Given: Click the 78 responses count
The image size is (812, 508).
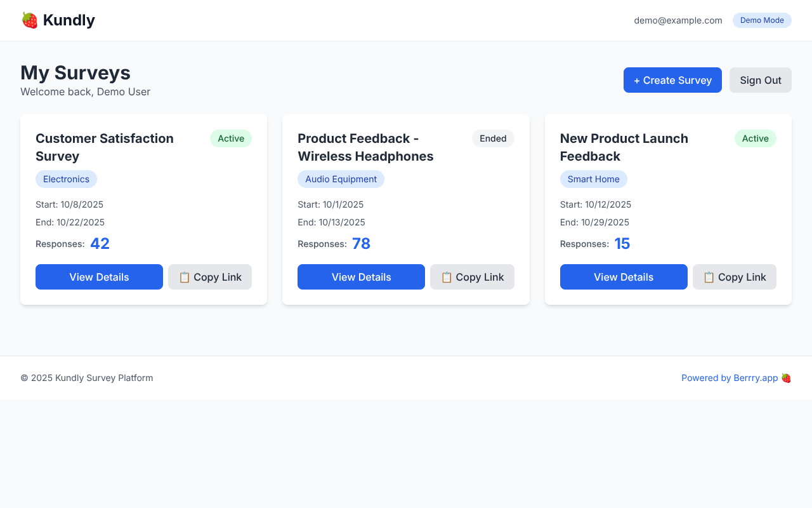Looking at the screenshot, I should (361, 244).
